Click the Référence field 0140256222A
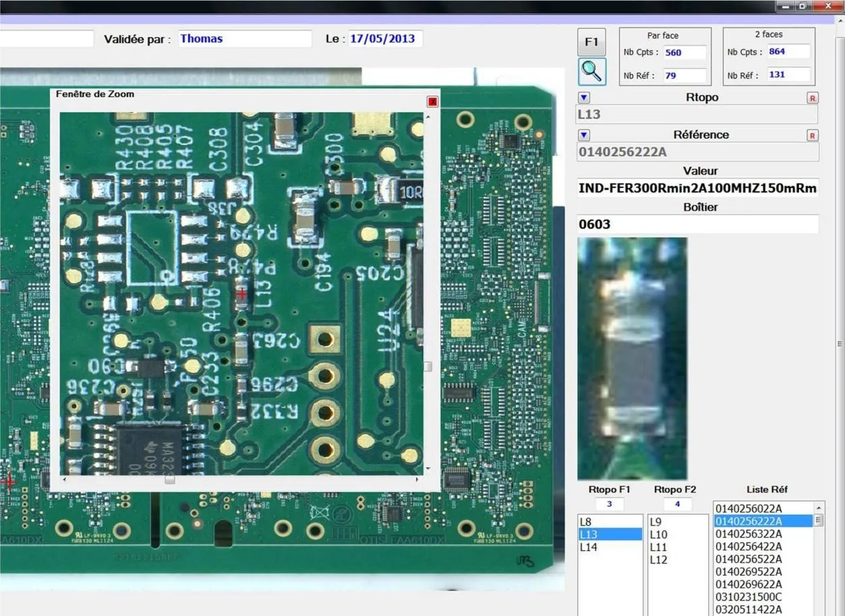The image size is (845, 616). (x=697, y=152)
